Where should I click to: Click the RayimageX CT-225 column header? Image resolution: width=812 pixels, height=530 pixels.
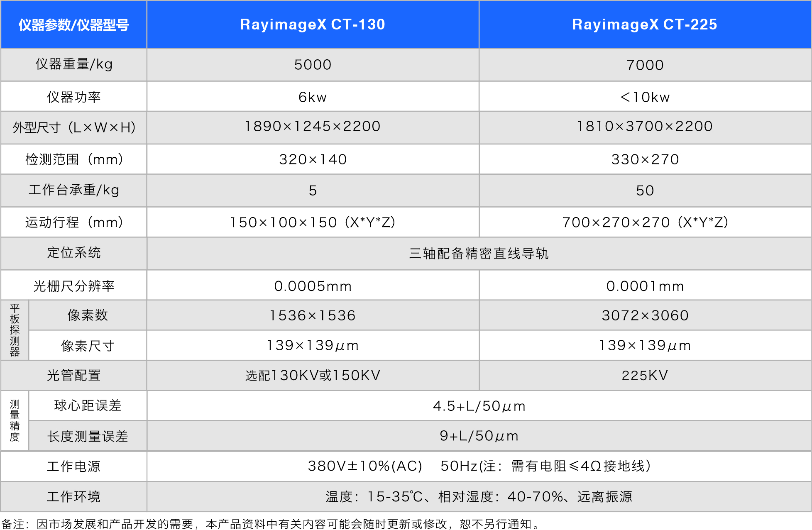645,24
